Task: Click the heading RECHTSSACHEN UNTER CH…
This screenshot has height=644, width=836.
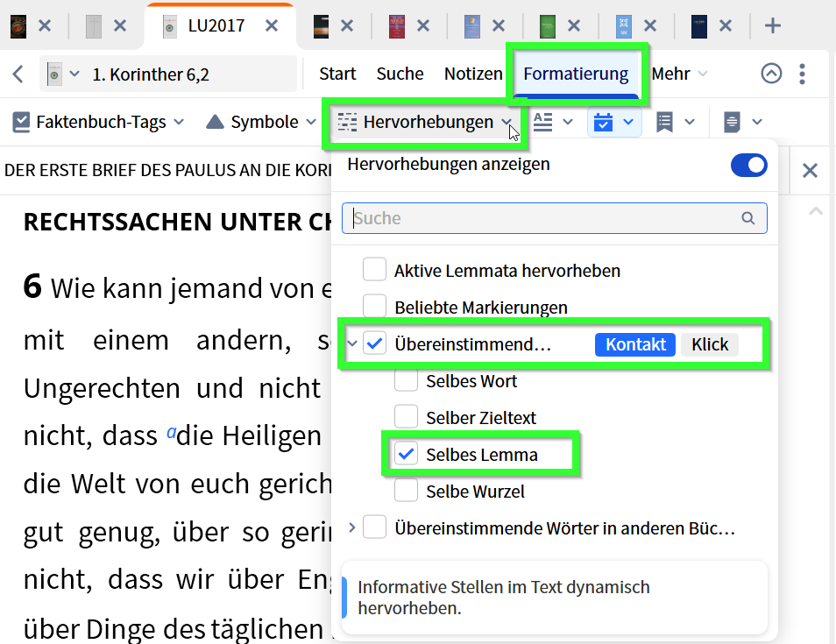Action: click(177, 222)
